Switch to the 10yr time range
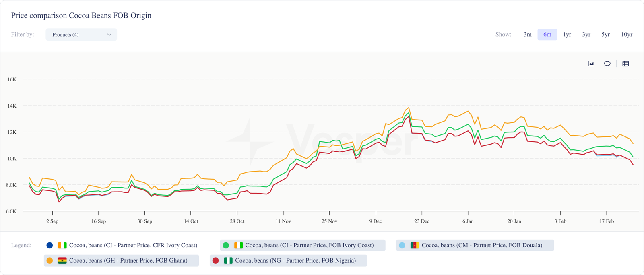The width and height of the screenshot is (644, 275). click(626, 35)
